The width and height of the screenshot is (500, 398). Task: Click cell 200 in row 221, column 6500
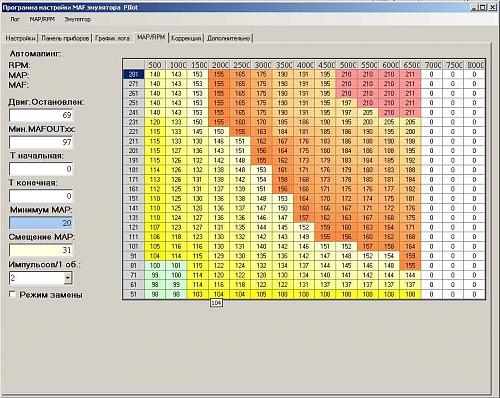pyautogui.click(x=410, y=132)
